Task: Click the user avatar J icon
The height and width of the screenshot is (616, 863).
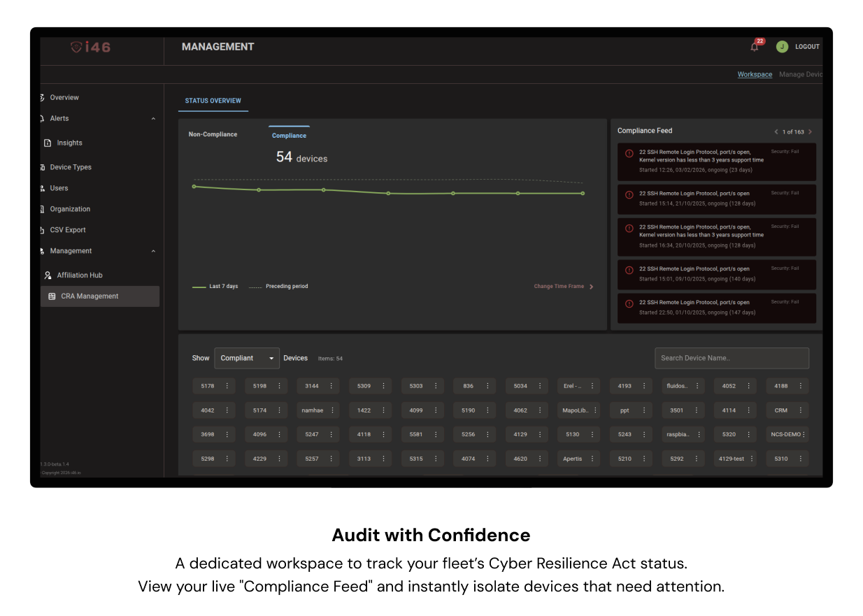Action: pos(782,47)
